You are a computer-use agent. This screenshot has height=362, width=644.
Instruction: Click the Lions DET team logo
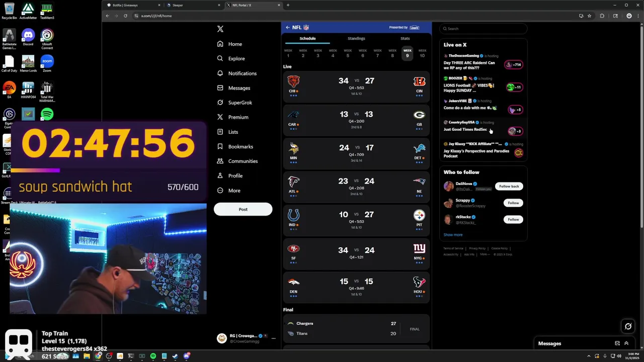tap(419, 148)
